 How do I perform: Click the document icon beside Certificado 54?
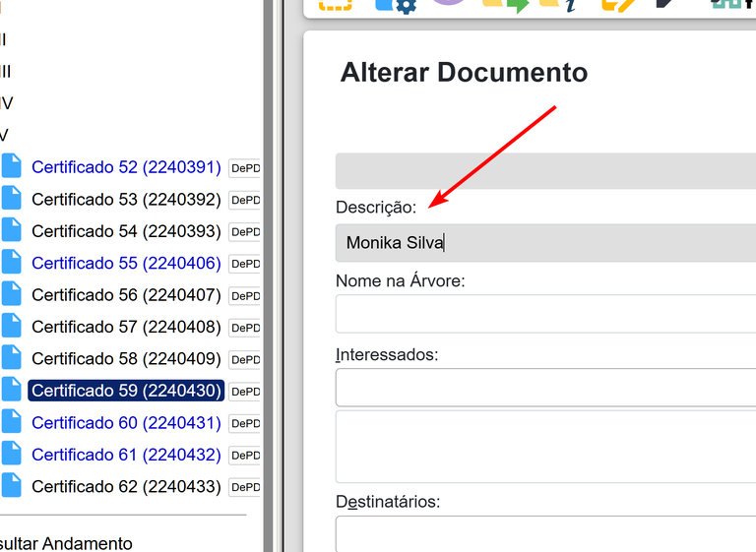[x=11, y=229]
